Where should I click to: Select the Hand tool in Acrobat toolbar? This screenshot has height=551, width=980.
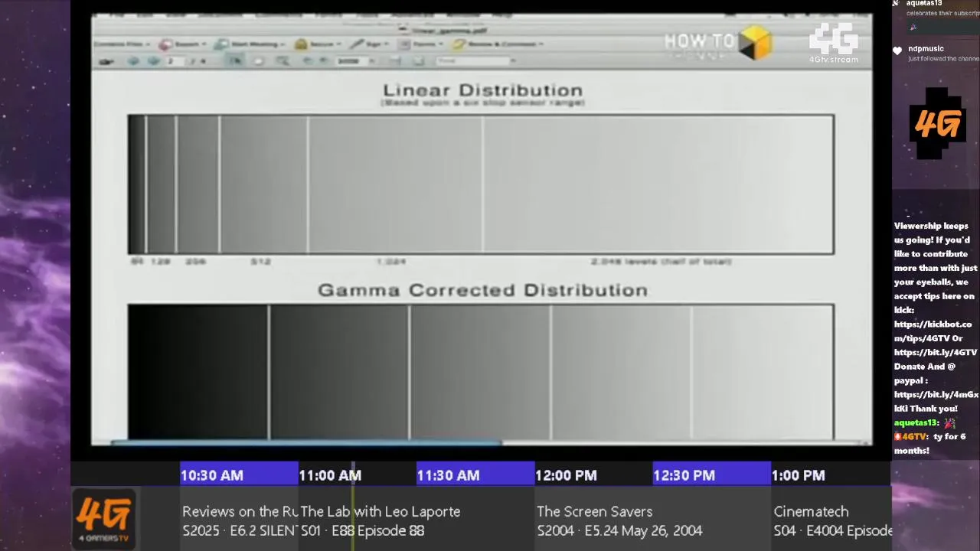pos(258,61)
